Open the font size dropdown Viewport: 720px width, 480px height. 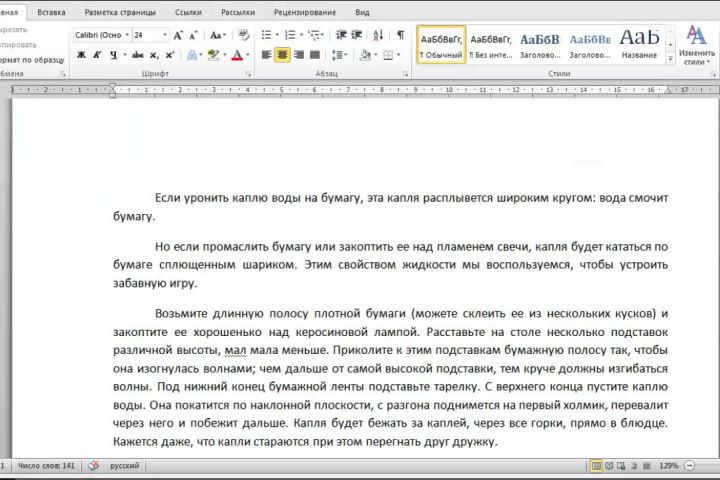pyautogui.click(x=165, y=35)
